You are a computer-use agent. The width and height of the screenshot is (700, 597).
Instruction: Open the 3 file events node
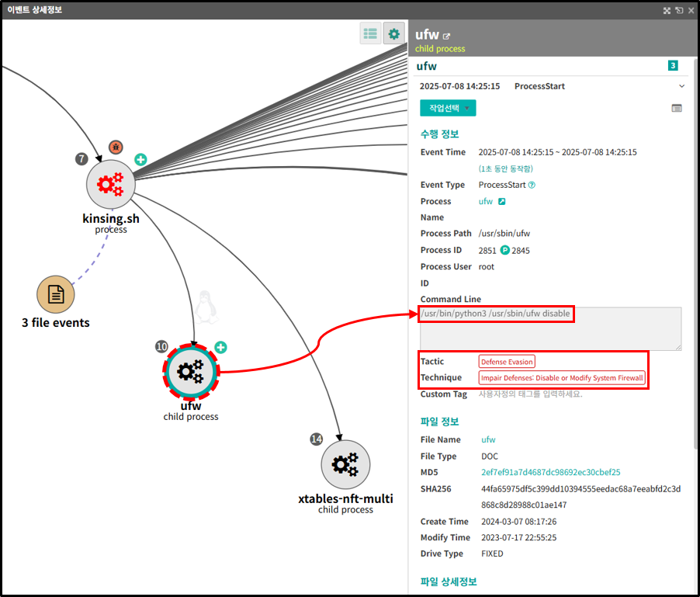pyautogui.click(x=56, y=295)
